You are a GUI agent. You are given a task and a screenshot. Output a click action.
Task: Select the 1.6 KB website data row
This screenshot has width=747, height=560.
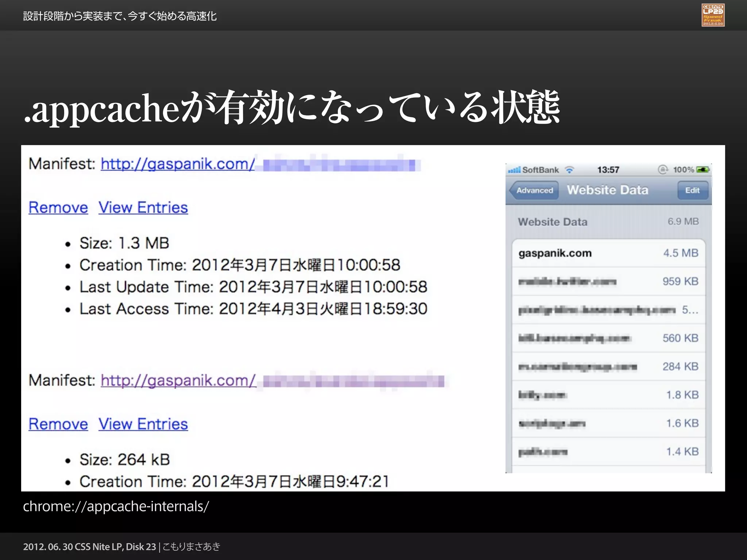coord(608,424)
